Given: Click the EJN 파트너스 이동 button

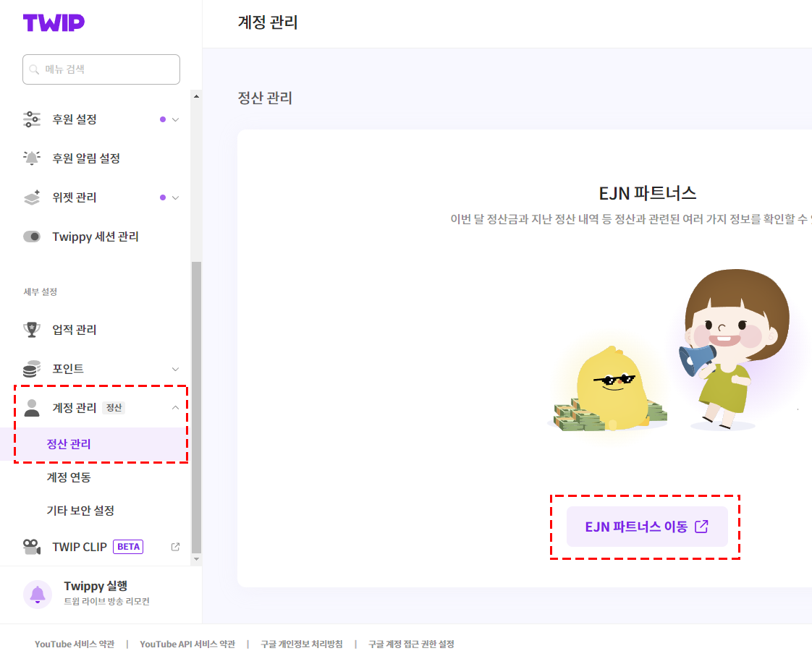Looking at the screenshot, I should click(x=647, y=527).
